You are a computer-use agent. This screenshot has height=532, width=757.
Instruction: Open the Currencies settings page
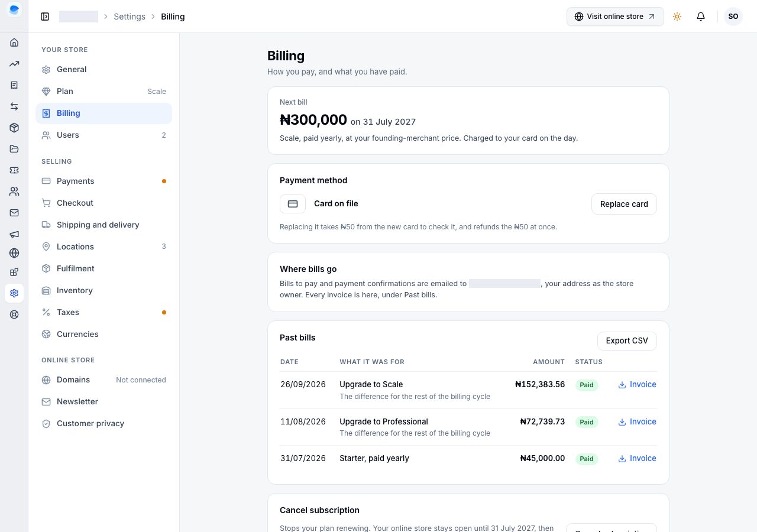(103, 335)
